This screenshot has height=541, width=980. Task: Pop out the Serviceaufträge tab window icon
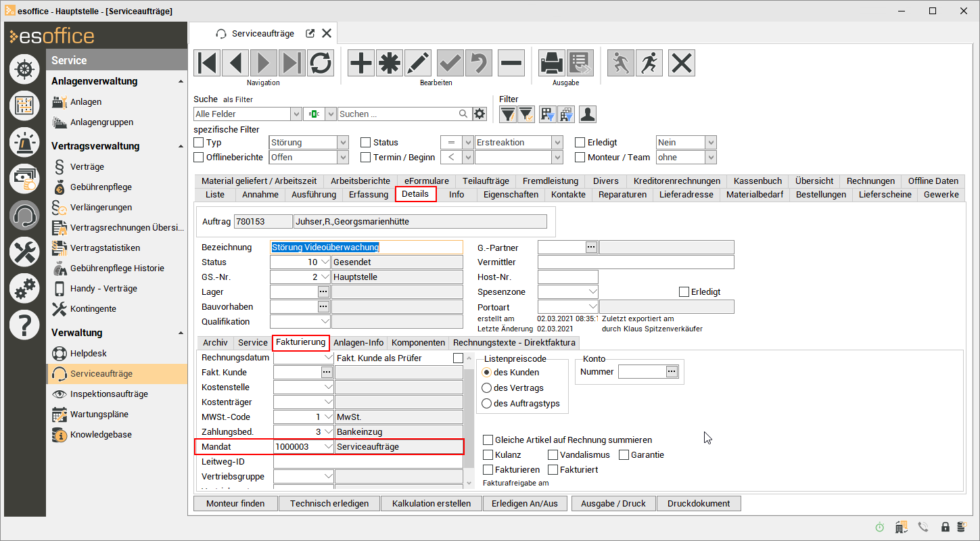coord(310,33)
